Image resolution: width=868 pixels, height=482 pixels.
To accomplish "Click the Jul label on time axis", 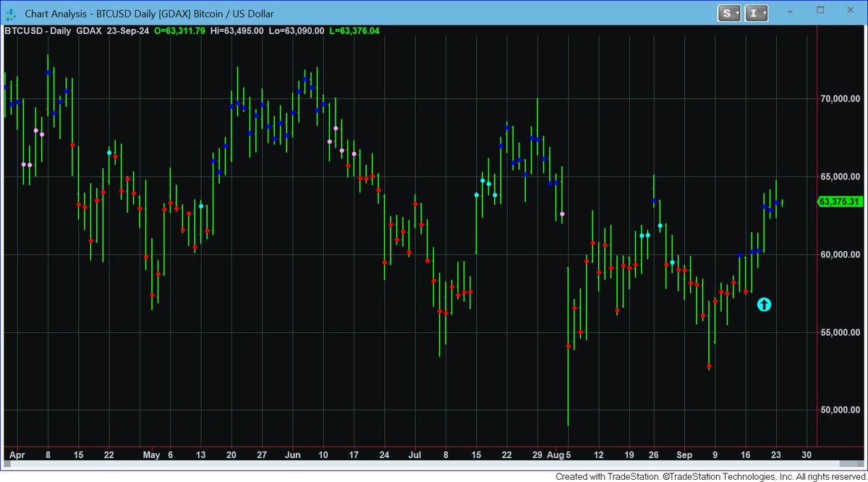I will click(415, 455).
